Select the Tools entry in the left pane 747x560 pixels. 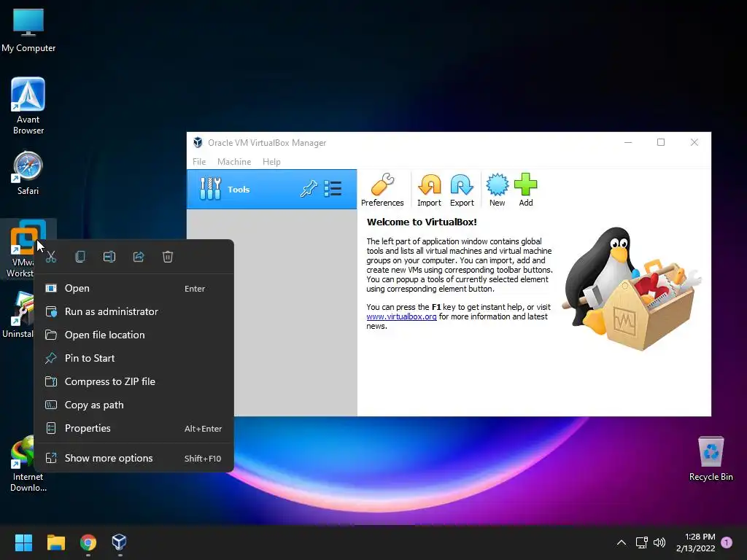point(271,189)
